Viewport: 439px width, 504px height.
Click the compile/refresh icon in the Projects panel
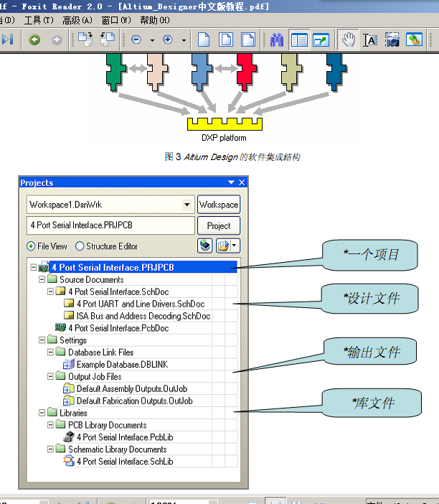point(205,246)
